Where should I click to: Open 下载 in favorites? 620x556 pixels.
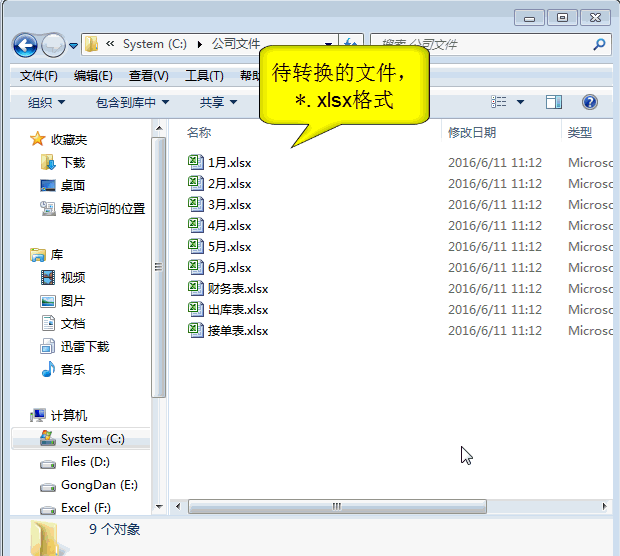pyautogui.click(x=63, y=162)
